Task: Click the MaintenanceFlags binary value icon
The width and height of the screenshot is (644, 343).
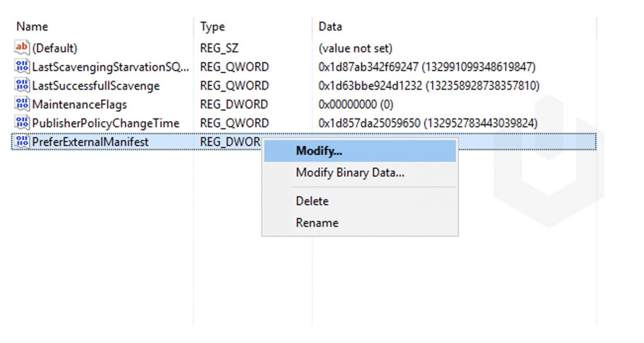Action: (x=22, y=104)
